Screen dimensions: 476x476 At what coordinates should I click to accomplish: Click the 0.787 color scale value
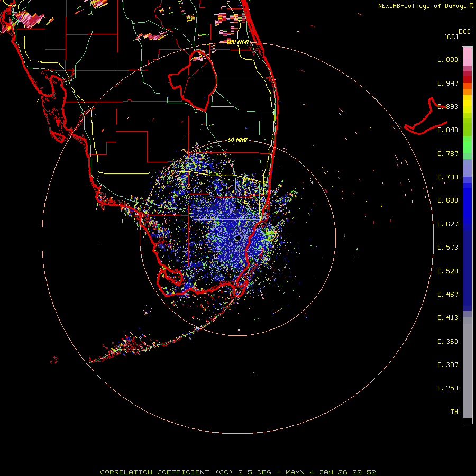[448, 153]
